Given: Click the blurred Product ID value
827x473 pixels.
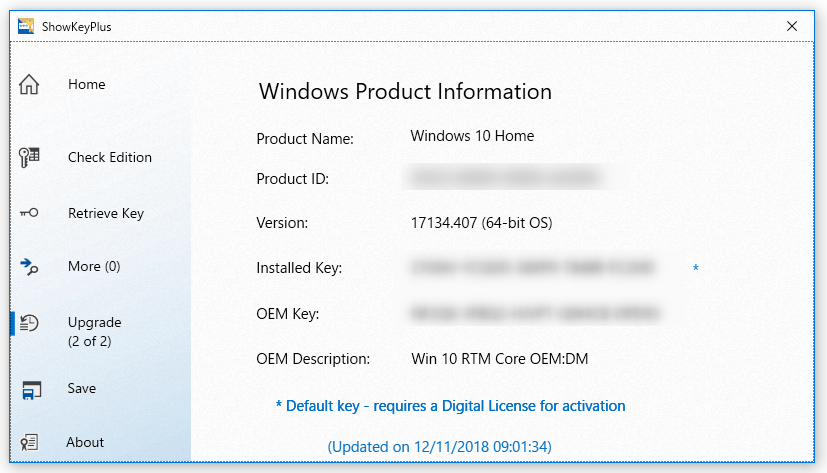Looking at the screenshot, I should (505, 178).
